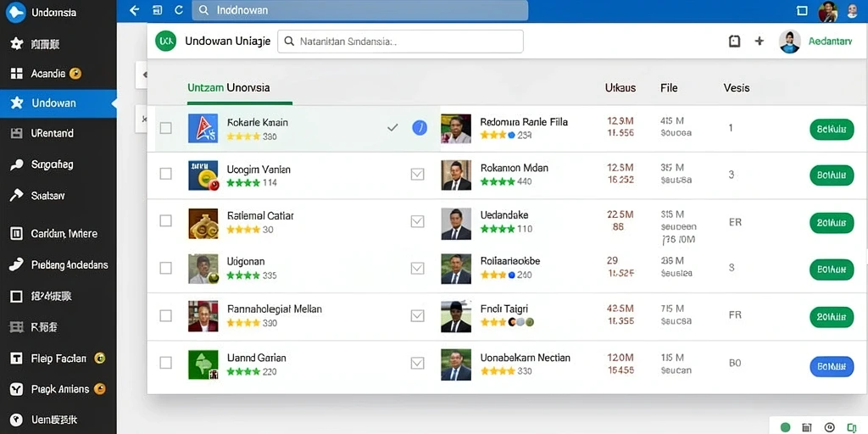Click the Sngofheg key icon
This screenshot has height=434, width=868.
click(x=17, y=164)
